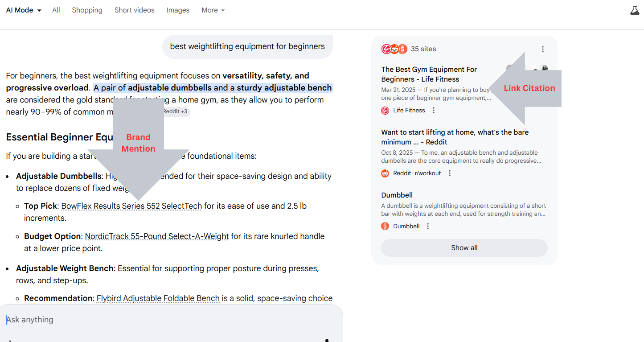Viewport: 644px width, 342px height.
Task: Follow the Flybird Adjustable Foldable Bench link
Action: click(x=158, y=298)
